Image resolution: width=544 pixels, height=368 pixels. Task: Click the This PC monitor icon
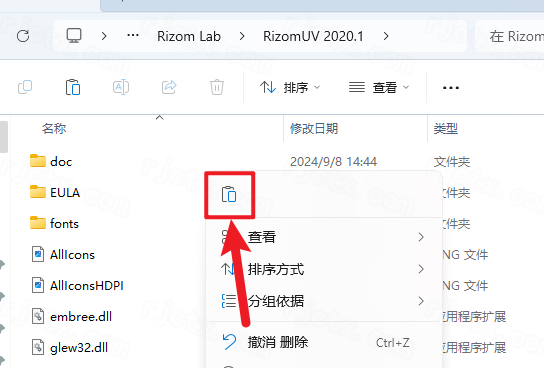(74, 36)
